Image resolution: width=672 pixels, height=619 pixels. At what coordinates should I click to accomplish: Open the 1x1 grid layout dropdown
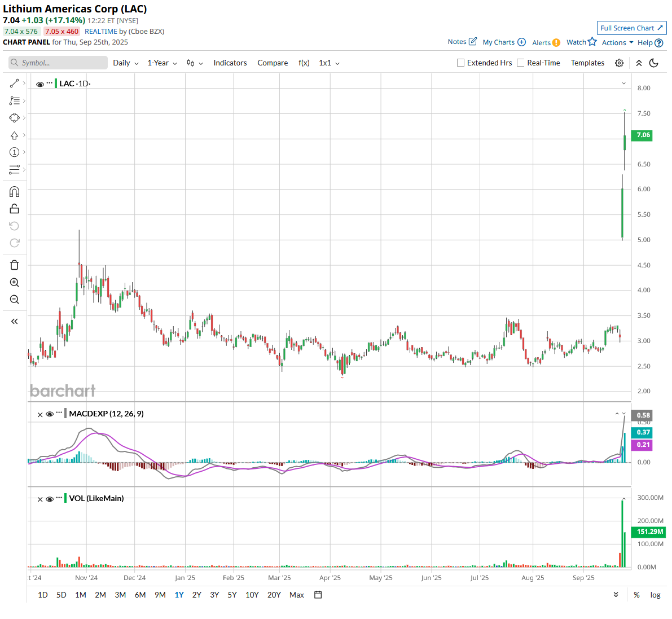(x=329, y=63)
